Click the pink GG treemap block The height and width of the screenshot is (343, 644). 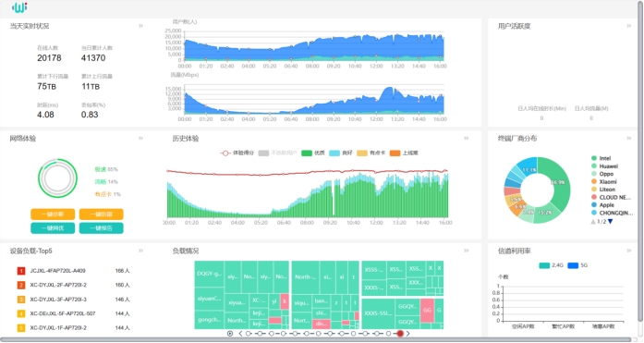[x=427, y=311]
